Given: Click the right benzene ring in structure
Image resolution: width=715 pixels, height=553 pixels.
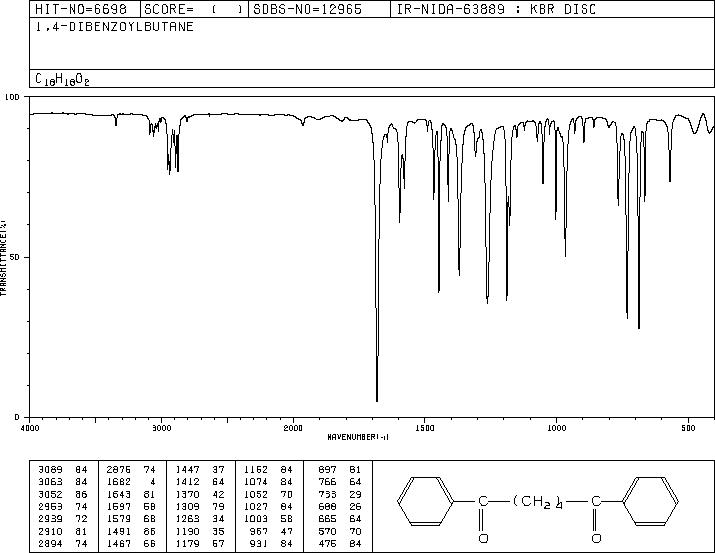Looking at the screenshot, I should [650, 501].
